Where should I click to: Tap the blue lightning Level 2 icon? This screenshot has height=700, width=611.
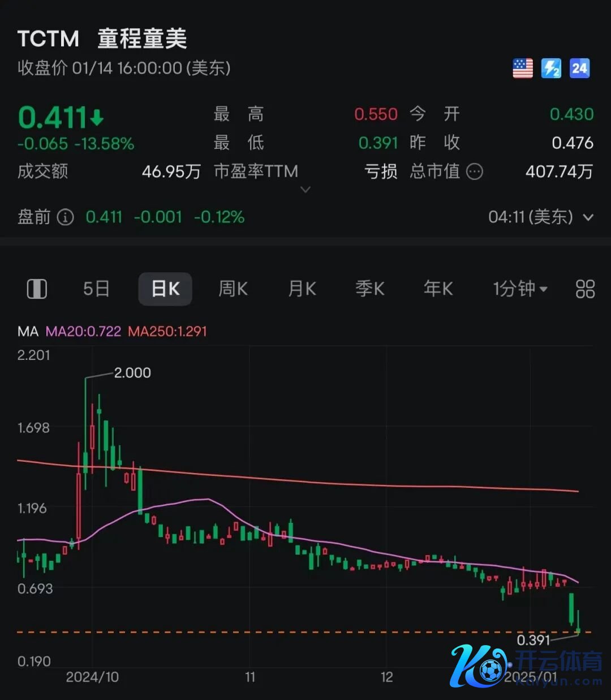coord(551,68)
